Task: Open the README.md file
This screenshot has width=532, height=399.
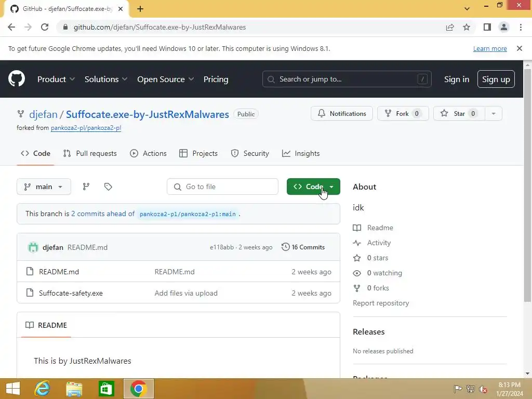Action: [x=59, y=272]
